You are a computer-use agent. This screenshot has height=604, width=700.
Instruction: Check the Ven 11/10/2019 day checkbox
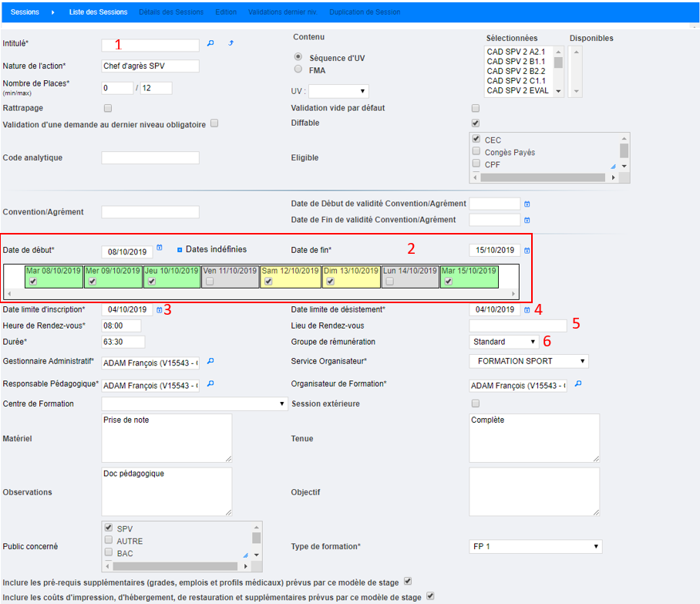[210, 282]
